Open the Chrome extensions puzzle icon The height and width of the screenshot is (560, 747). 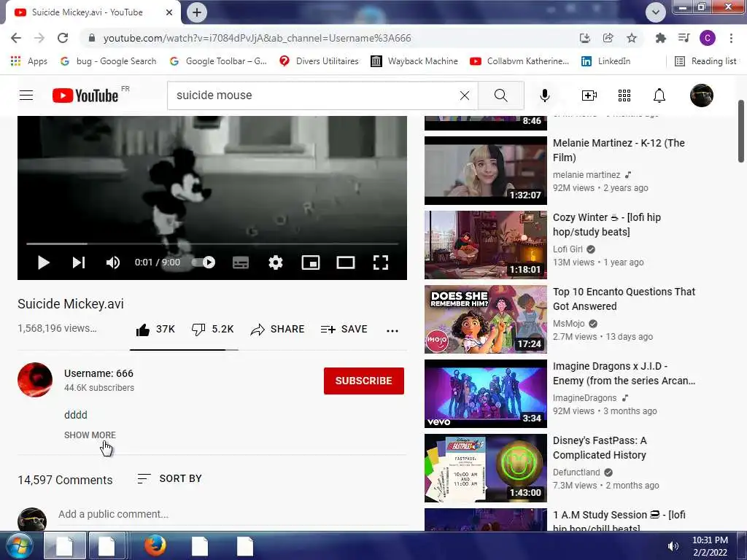click(660, 38)
